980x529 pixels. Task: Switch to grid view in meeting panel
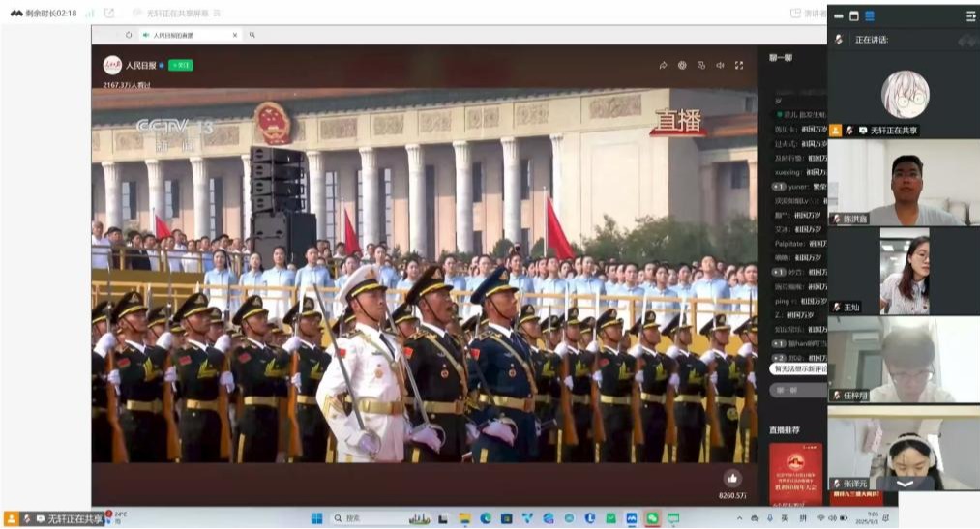[x=870, y=15]
